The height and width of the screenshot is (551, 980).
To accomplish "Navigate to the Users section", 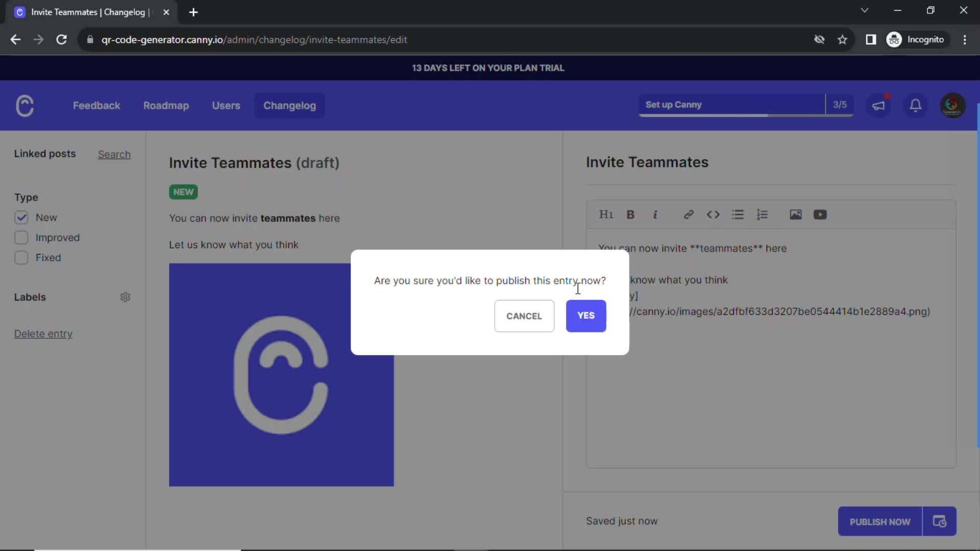I will point(226,106).
